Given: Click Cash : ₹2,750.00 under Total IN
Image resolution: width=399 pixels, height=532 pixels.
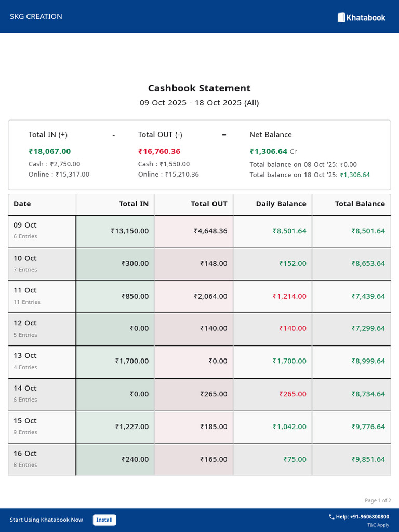Looking at the screenshot, I should pos(54,164).
